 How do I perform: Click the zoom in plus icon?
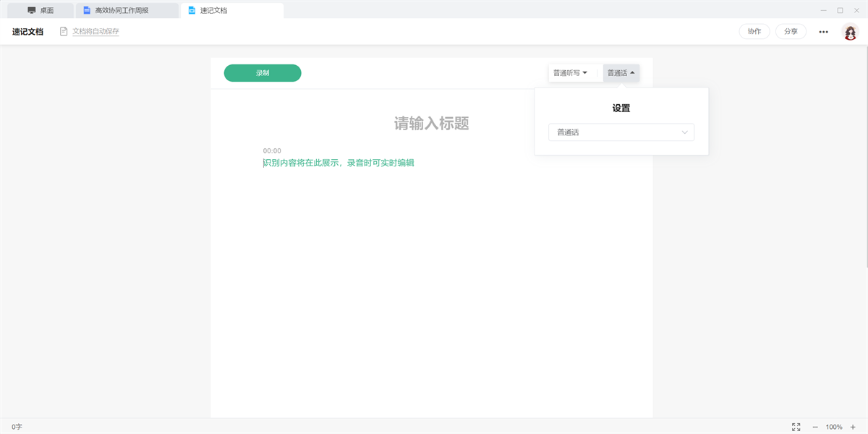(853, 427)
